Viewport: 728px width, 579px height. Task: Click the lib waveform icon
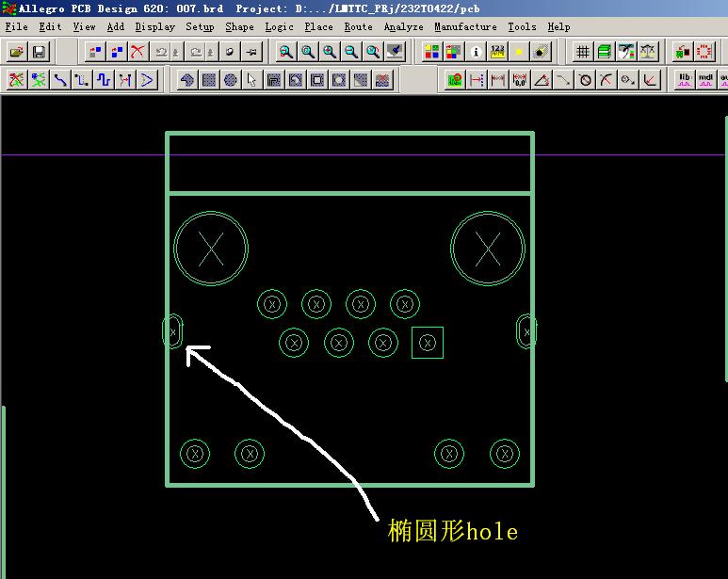685,80
